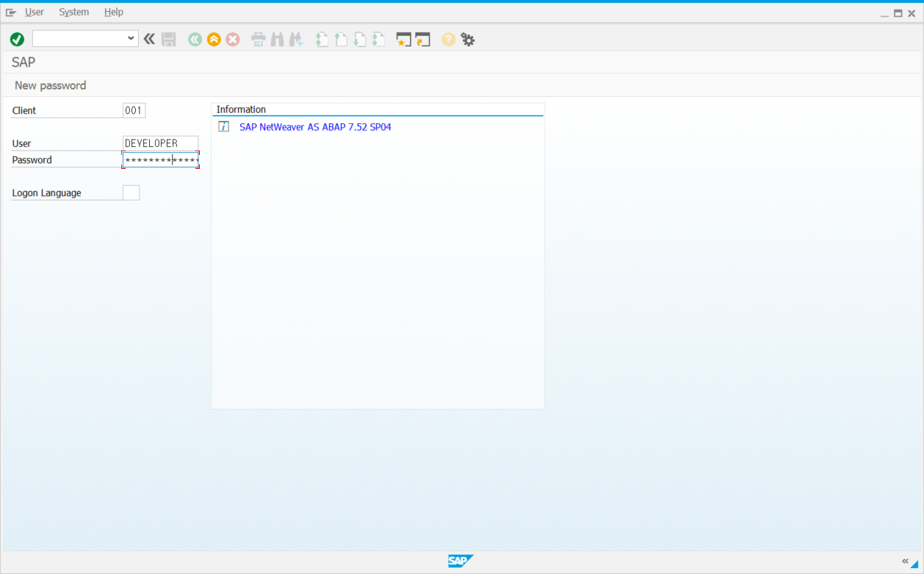Screen dimensions: 924x574
Task: Click the Logon Language input field
Action: point(131,193)
